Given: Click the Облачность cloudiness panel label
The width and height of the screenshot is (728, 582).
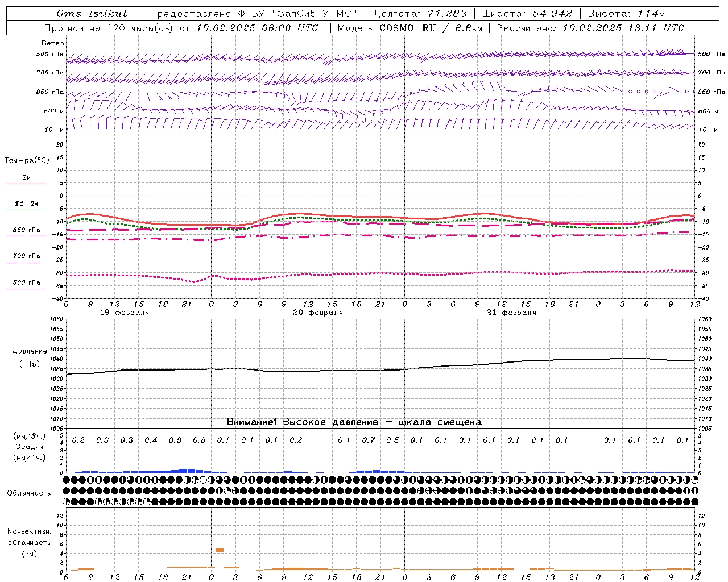Looking at the screenshot, I should click(x=29, y=493).
